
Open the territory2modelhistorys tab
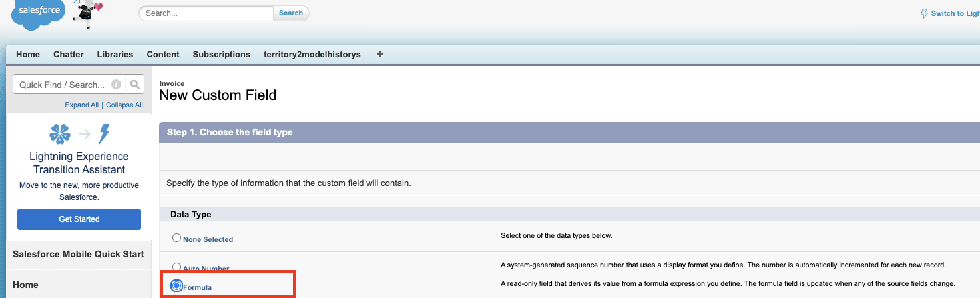pos(312,55)
